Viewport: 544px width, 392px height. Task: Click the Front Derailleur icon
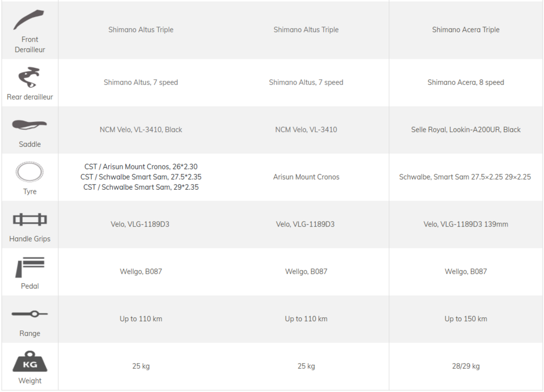click(28, 20)
